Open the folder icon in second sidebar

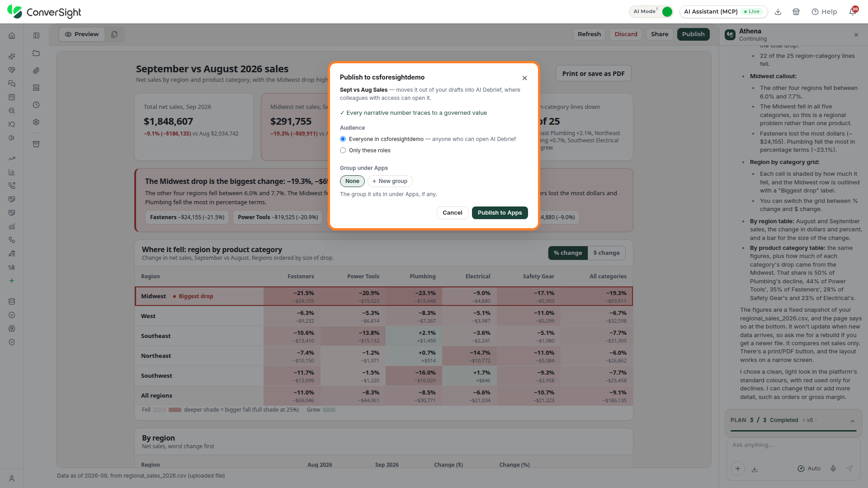[36, 53]
